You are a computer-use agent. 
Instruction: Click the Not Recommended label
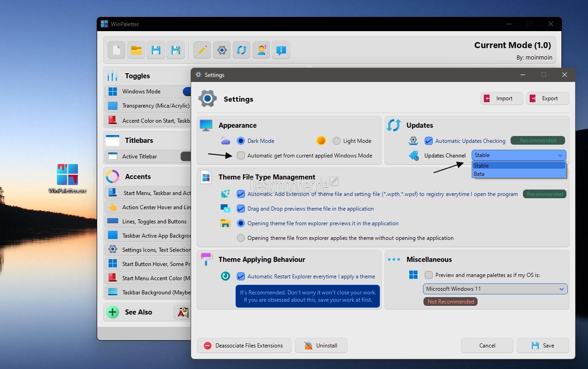coord(451,302)
